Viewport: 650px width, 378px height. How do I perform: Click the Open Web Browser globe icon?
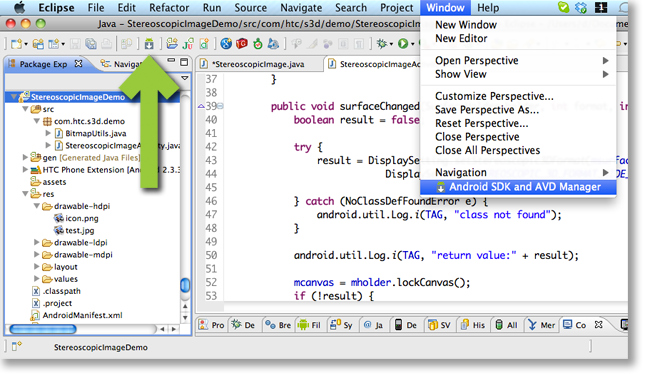click(226, 44)
